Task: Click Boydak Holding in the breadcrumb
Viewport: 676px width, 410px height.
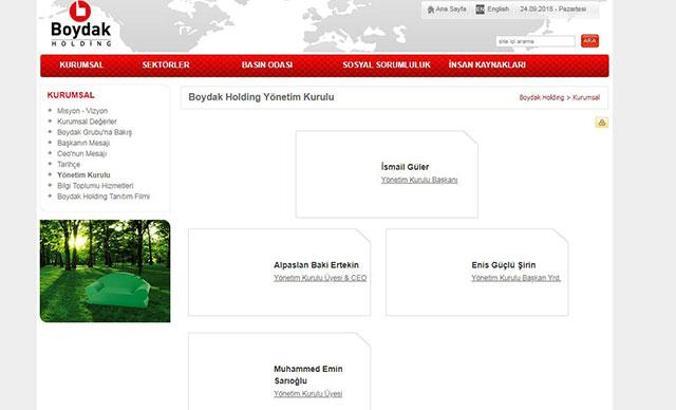Action: pos(541,98)
